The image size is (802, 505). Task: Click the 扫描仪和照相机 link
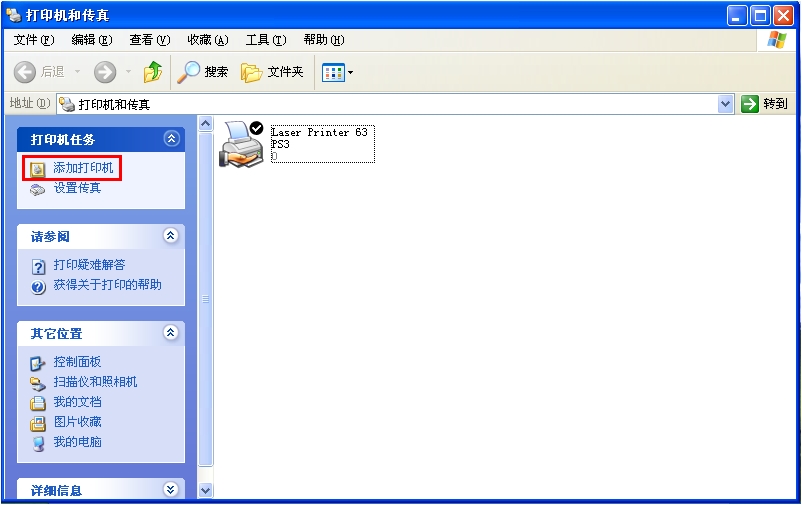point(95,382)
